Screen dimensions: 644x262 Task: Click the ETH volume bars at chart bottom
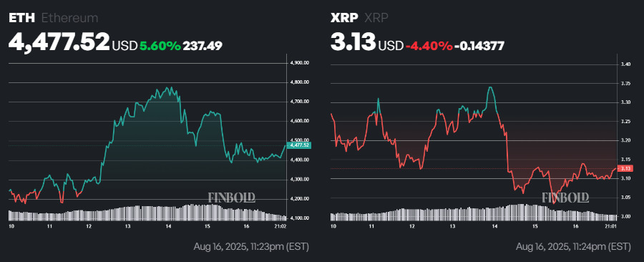pyautogui.click(x=148, y=213)
